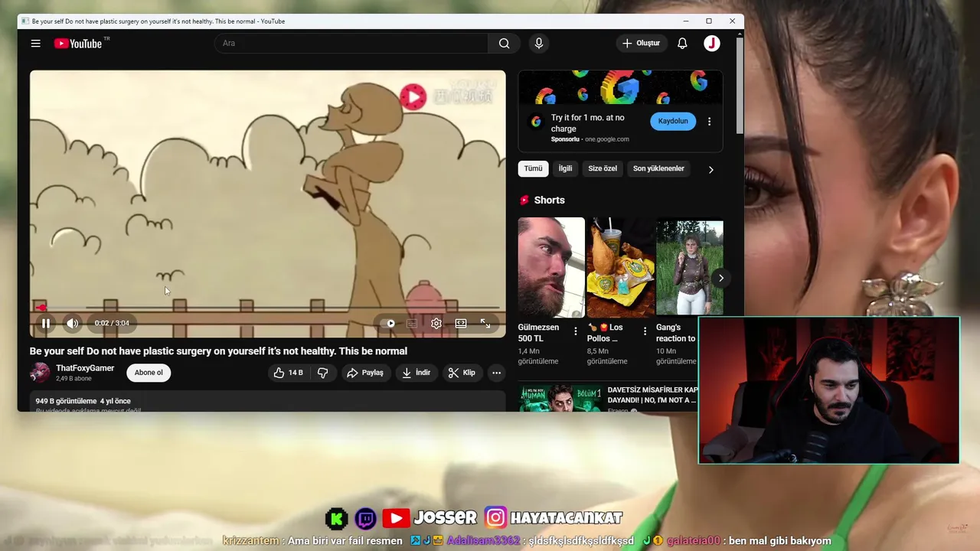Dislike the video
980x551 pixels.
click(323, 373)
